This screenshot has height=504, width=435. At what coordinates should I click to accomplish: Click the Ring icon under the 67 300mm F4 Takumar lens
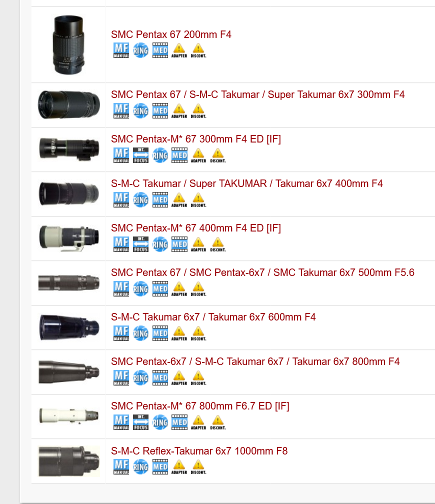click(140, 110)
